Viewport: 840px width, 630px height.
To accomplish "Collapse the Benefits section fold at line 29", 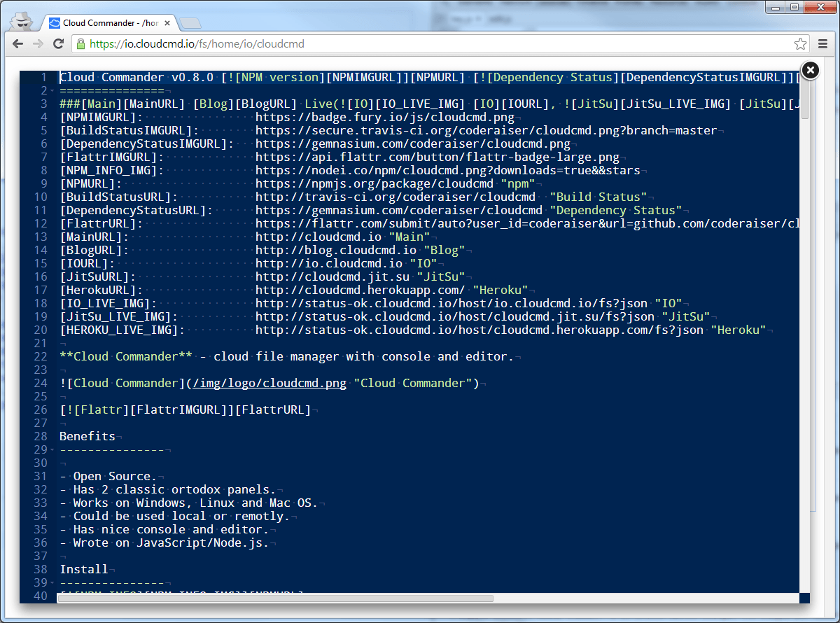I will 52,450.
